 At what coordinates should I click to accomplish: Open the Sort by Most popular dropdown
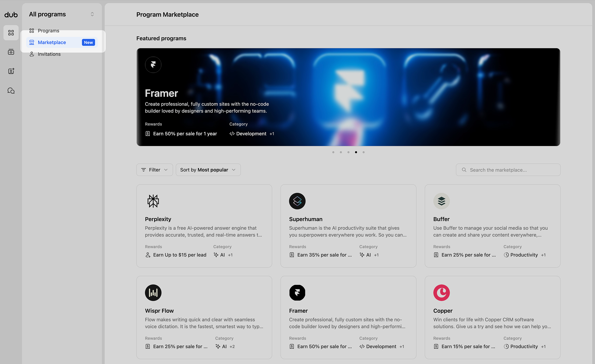208,169
